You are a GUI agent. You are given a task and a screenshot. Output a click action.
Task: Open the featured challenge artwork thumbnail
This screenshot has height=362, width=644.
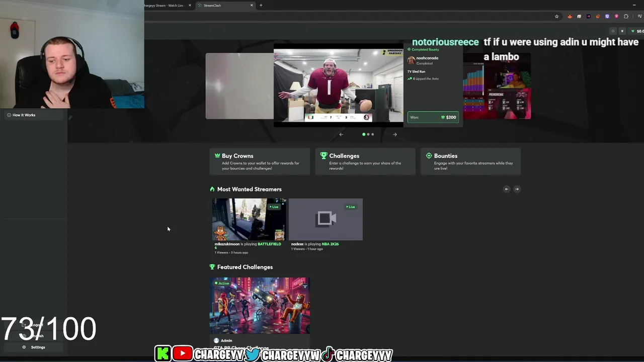coord(260,306)
